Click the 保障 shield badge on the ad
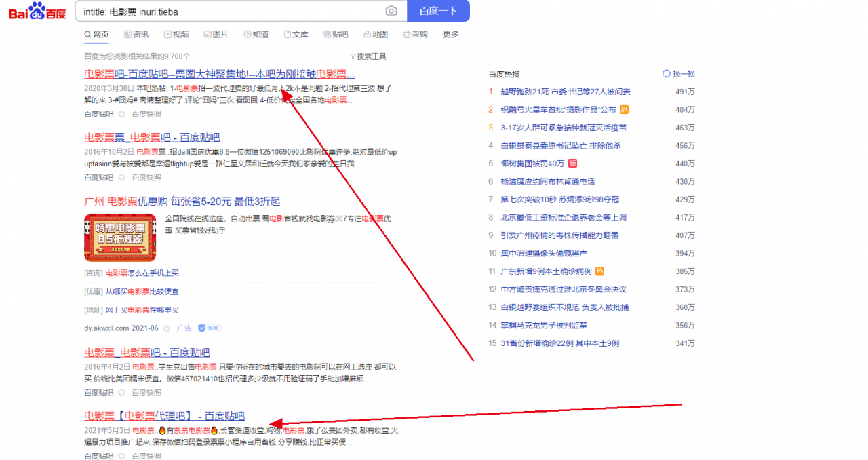 [x=210, y=328]
